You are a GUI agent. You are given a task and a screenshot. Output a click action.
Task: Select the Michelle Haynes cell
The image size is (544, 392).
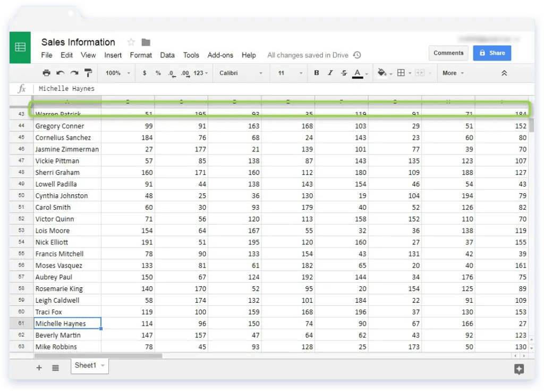67,323
